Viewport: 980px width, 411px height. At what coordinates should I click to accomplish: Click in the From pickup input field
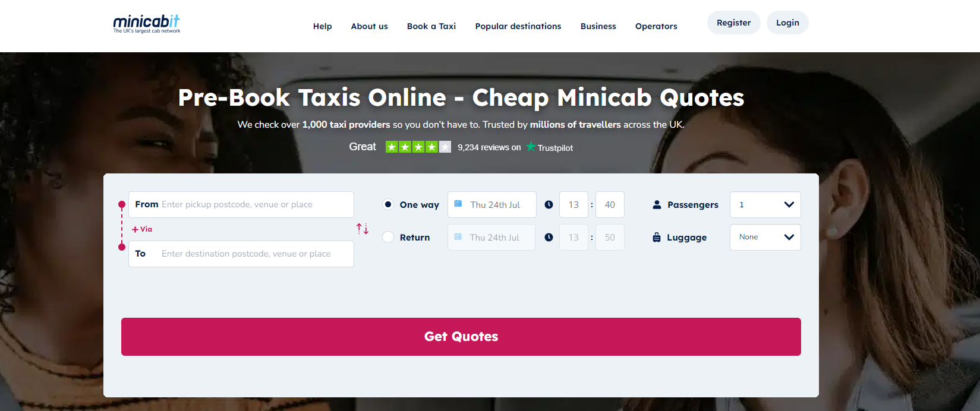(241, 204)
